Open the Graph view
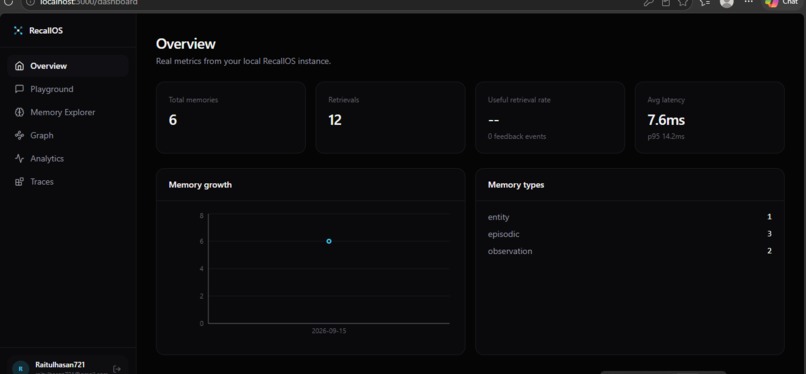The image size is (806, 374). click(x=68, y=135)
